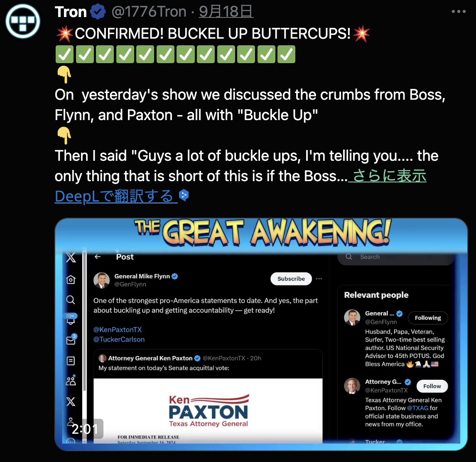Click the Home icon in the video sidebar
Screen dimensions: 476x462
71,280
